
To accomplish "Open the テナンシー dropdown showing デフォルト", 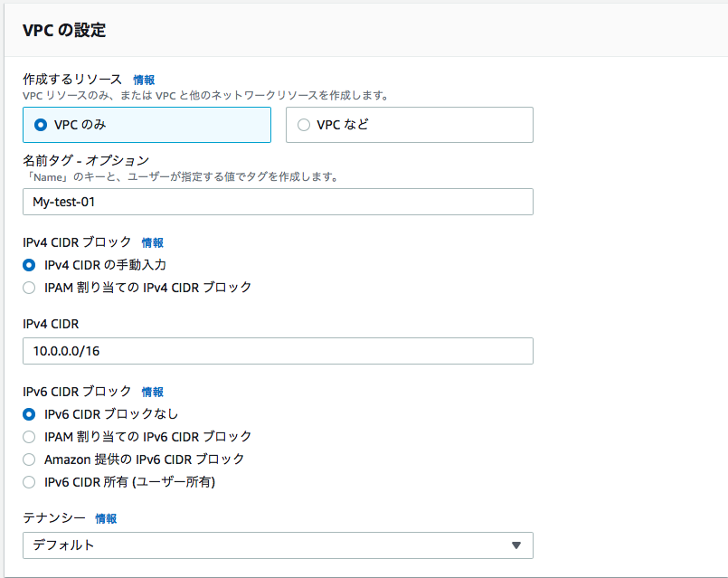I will [271, 545].
